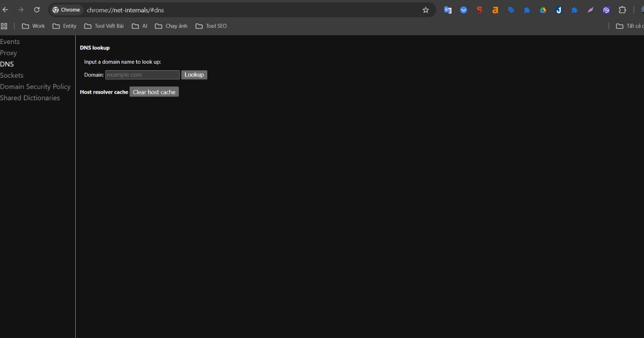Click the Amazon extension icon

495,10
